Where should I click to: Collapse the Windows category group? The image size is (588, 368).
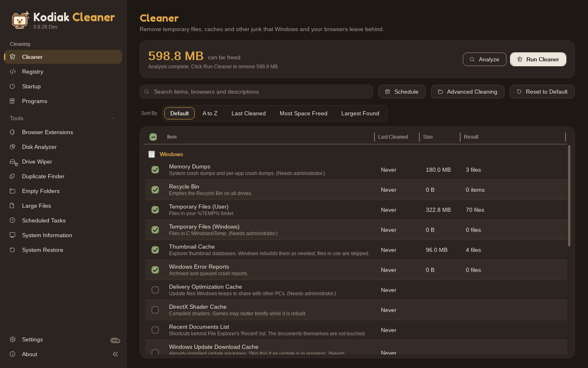[171, 154]
